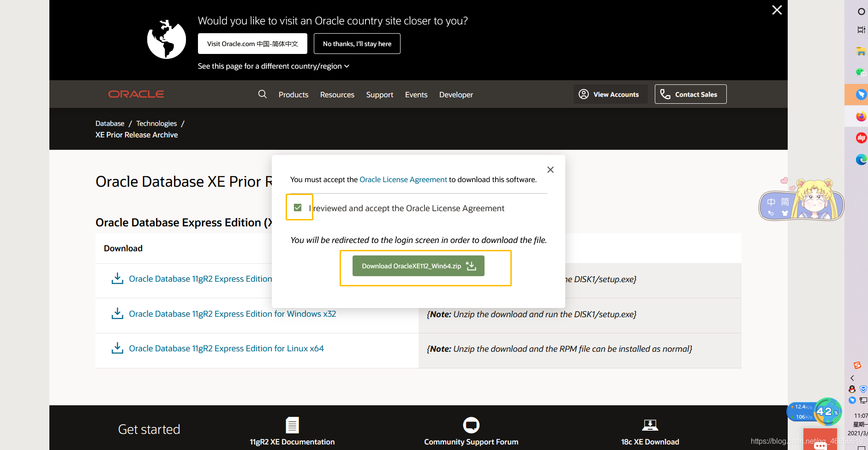Click the "Get started" footer heading
This screenshot has width=868, height=450.
[149, 429]
